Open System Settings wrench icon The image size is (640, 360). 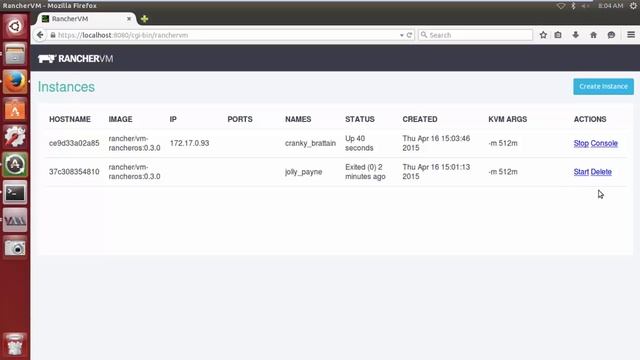pos(15,137)
